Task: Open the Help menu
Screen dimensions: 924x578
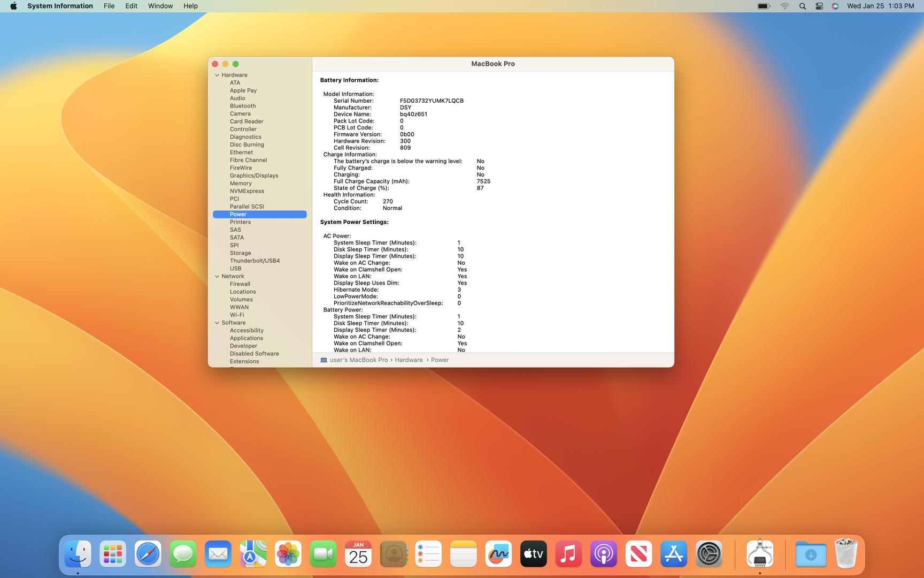Action: [x=190, y=6]
